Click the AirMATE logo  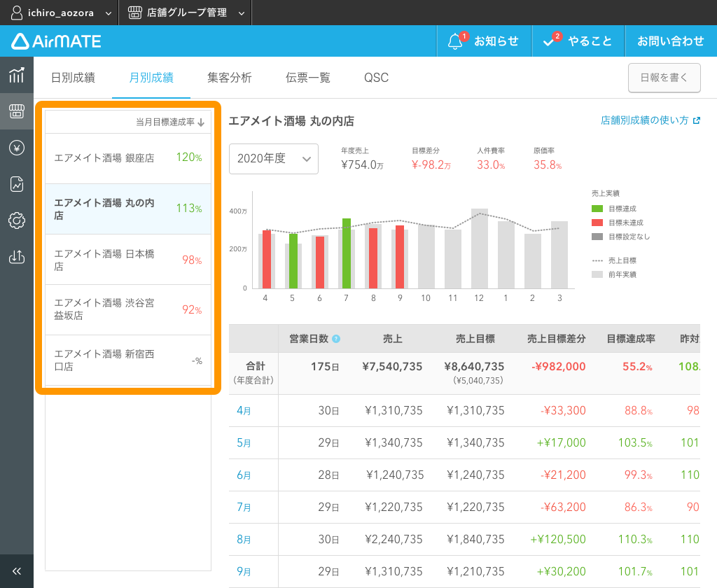56,41
